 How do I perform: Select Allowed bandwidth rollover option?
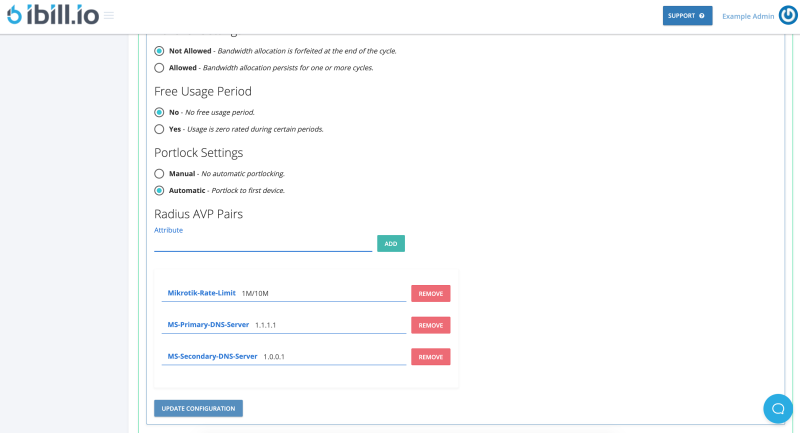[159, 68]
